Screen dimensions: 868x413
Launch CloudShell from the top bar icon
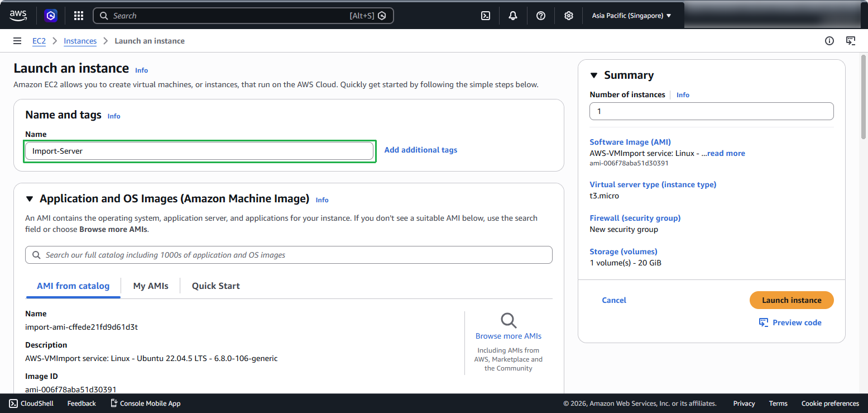coord(486,16)
